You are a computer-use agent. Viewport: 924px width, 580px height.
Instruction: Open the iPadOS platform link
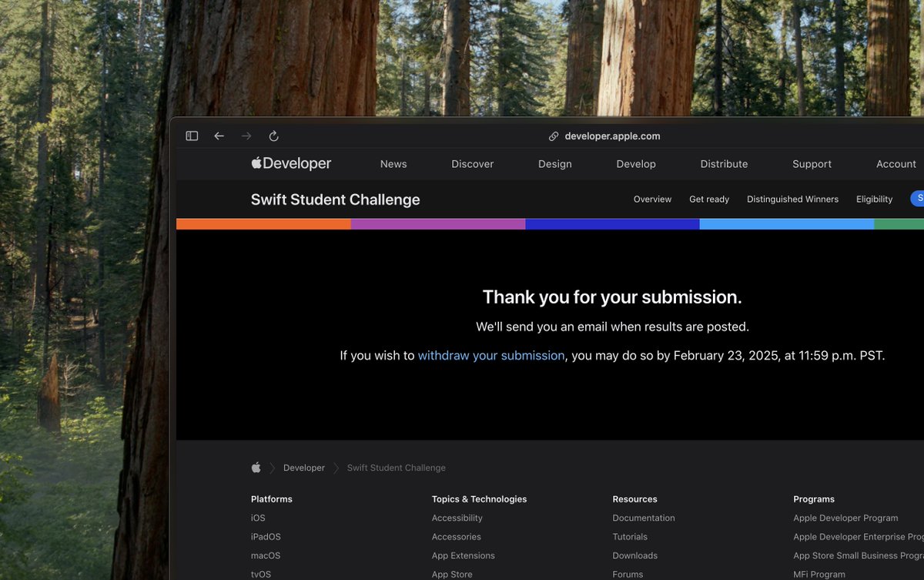coord(266,537)
